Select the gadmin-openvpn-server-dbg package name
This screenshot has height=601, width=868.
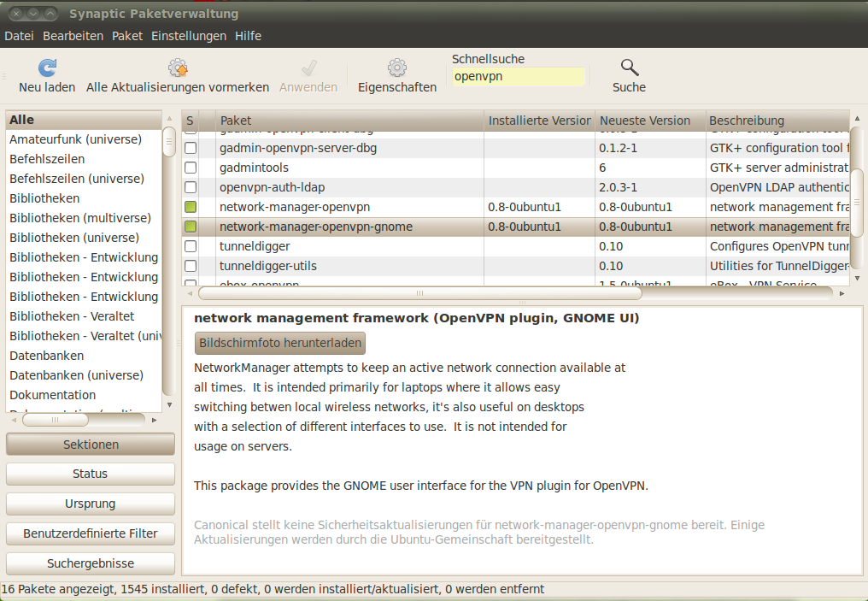pos(298,148)
